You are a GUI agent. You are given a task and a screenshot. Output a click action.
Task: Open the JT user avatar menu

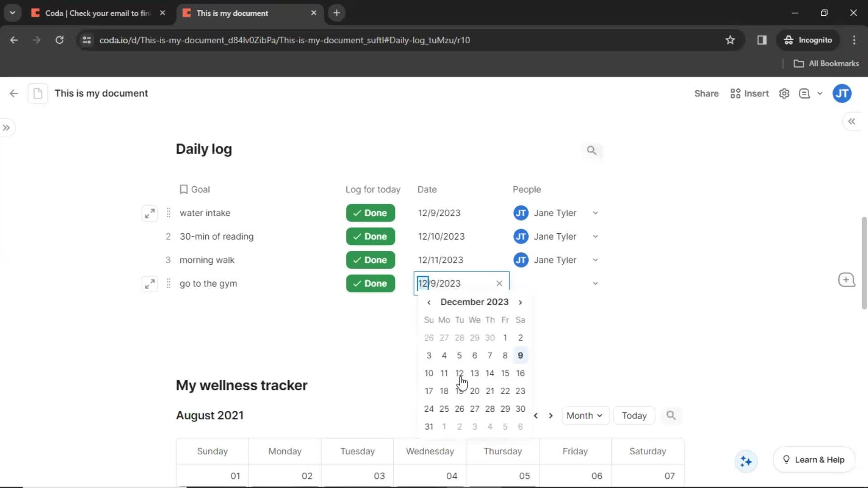[842, 94]
